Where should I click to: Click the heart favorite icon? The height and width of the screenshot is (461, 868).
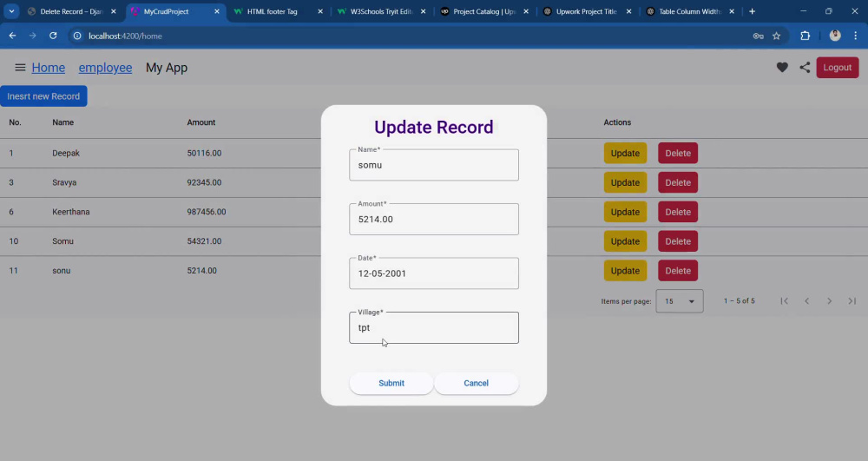[x=782, y=68]
